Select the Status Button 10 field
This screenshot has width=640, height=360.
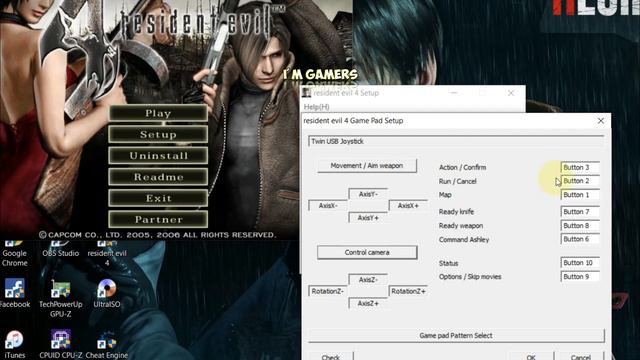pyautogui.click(x=580, y=263)
